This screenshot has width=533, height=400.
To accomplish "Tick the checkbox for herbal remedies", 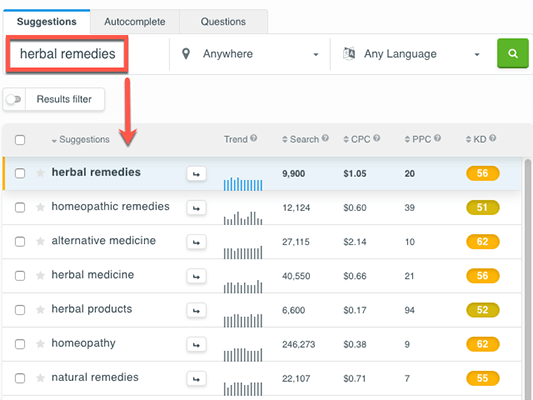I will click(20, 173).
